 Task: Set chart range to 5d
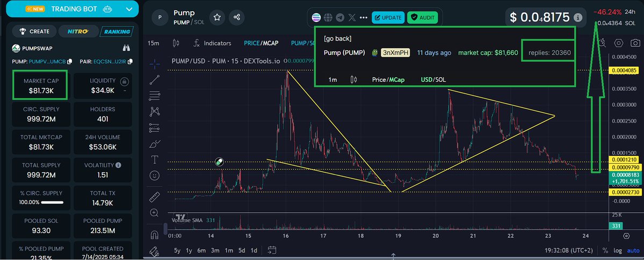click(x=242, y=250)
